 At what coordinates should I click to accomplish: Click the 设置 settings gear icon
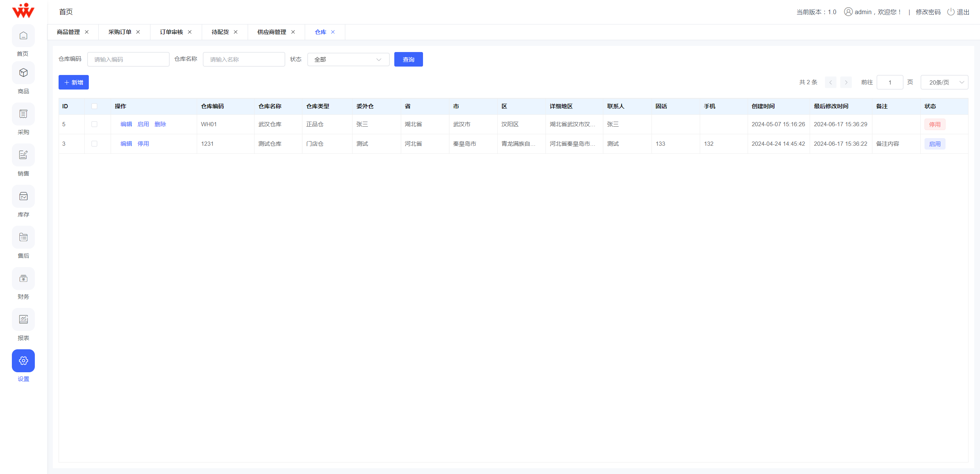point(23,360)
